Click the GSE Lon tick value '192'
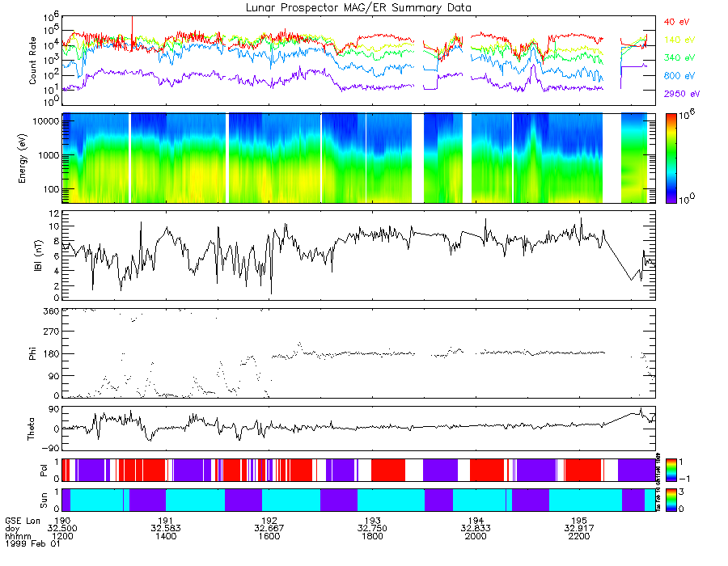 tap(269, 521)
